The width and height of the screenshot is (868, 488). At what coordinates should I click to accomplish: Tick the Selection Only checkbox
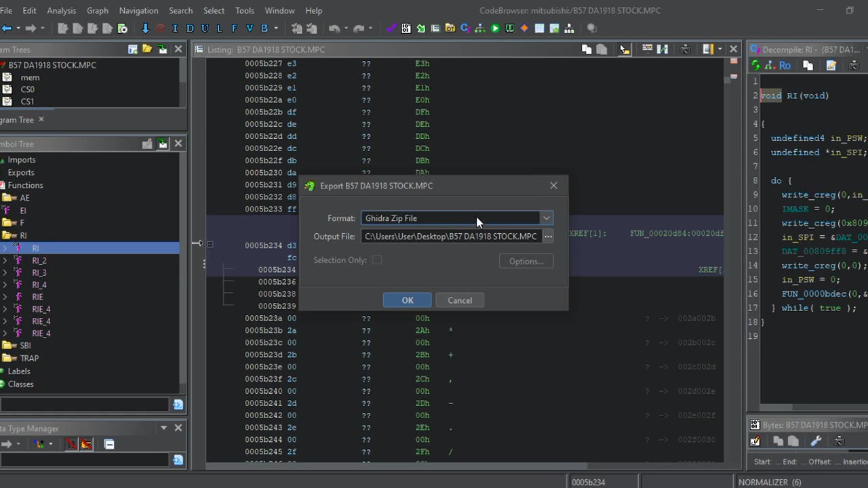point(377,260)
